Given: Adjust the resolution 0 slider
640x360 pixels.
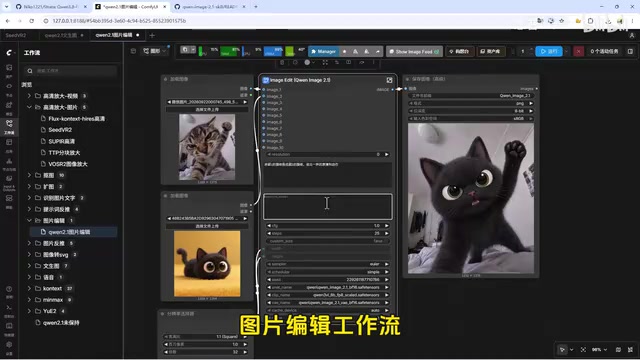Looking at the screenshot, I should (x=327, y=154).
